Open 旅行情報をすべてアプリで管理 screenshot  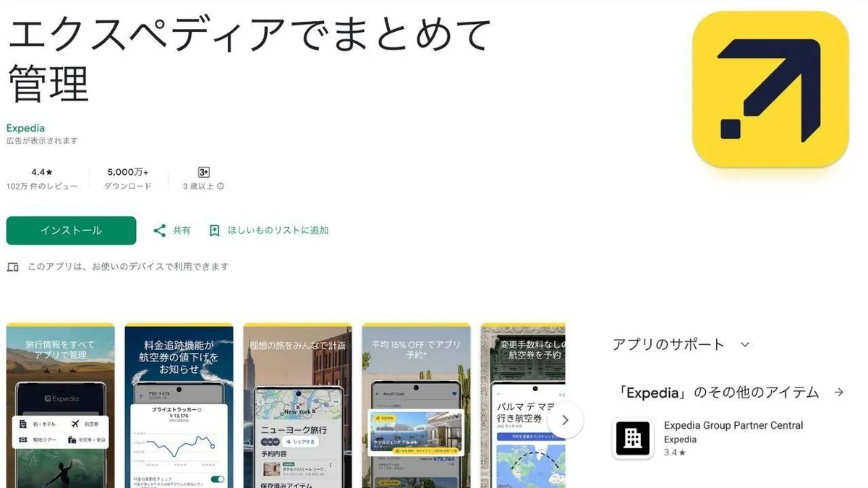(x=61, y=406)
